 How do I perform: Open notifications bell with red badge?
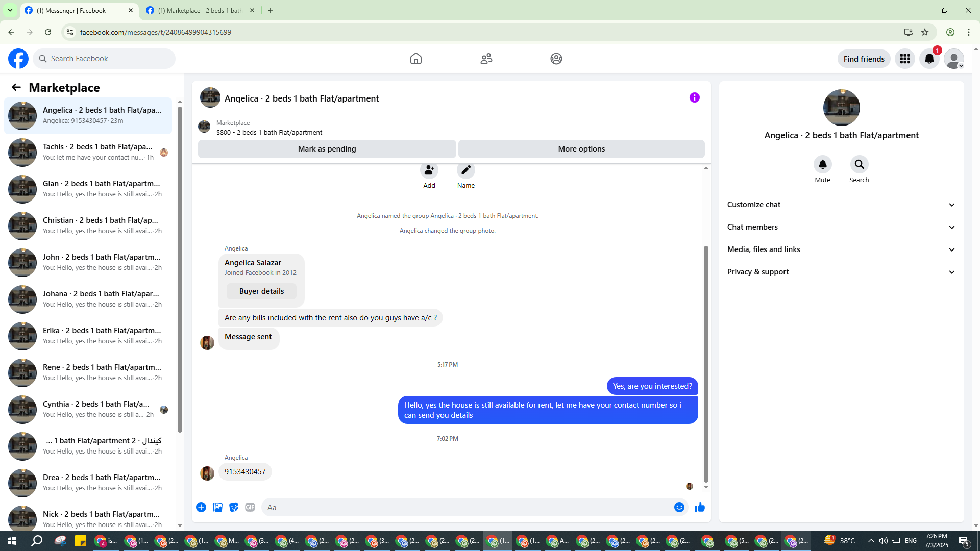[x=929, y=59]
